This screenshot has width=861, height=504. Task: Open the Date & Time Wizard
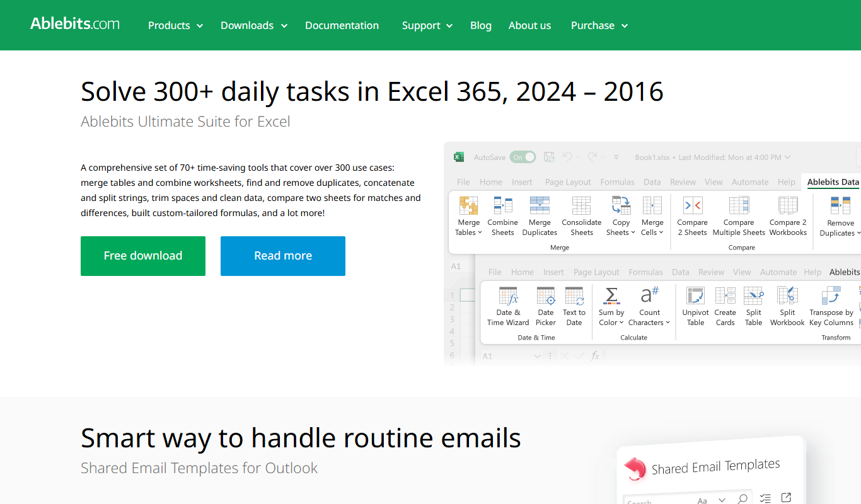pyautogui.click(x=508, y=296)
